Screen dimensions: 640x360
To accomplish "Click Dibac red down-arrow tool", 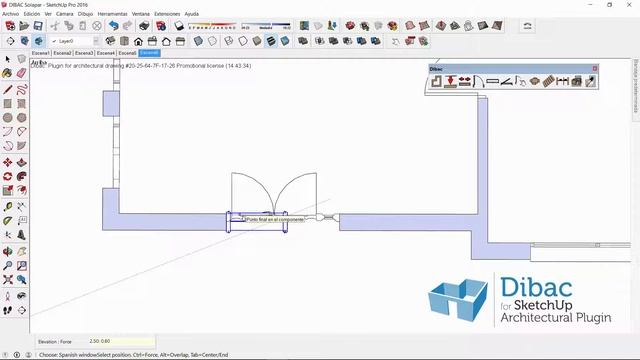I will (x=450, y=81).
